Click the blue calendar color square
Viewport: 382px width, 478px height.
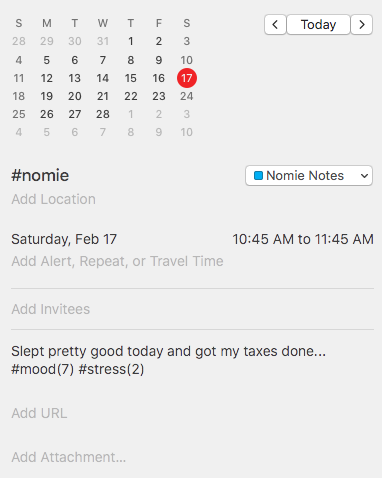[x=258, y=175]
